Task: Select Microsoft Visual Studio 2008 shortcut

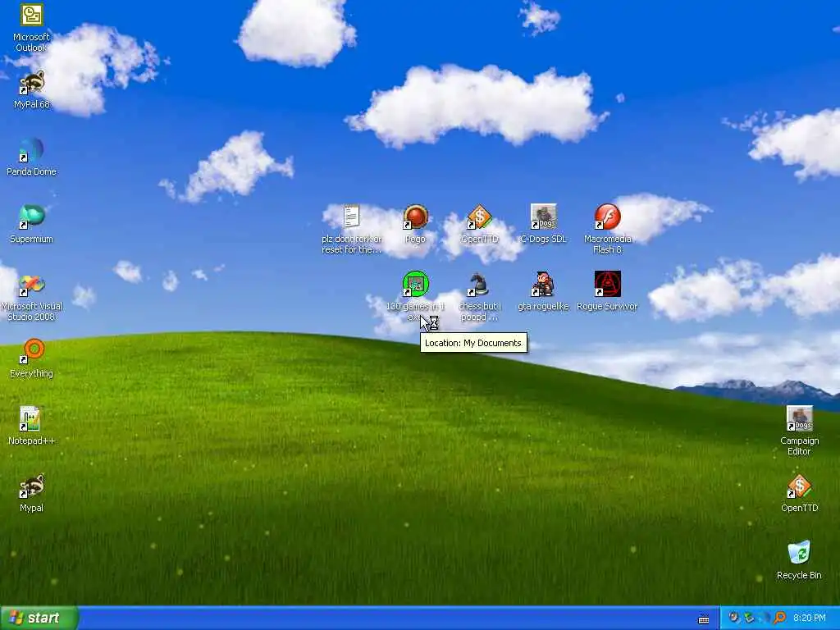Action: (32, 285)
